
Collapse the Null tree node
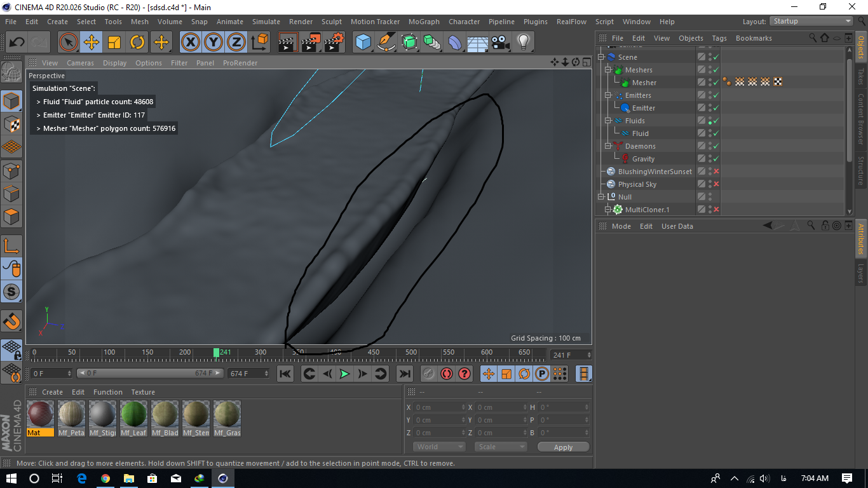601,197
